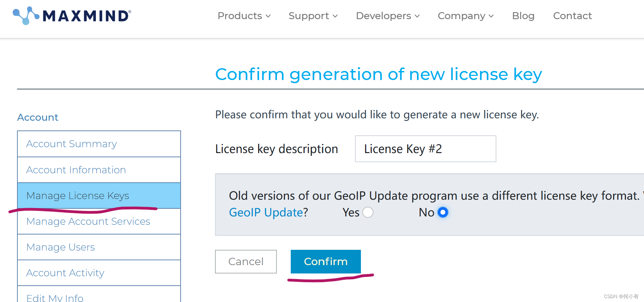This screenshot has height=302, width=644.
Task: Click the Confirm button
Action: (325, 262)
